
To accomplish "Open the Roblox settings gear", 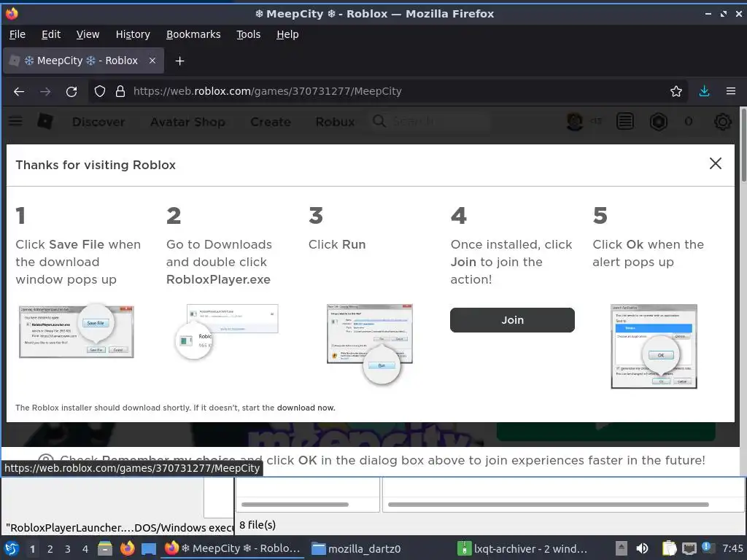I will click(723, 122).
